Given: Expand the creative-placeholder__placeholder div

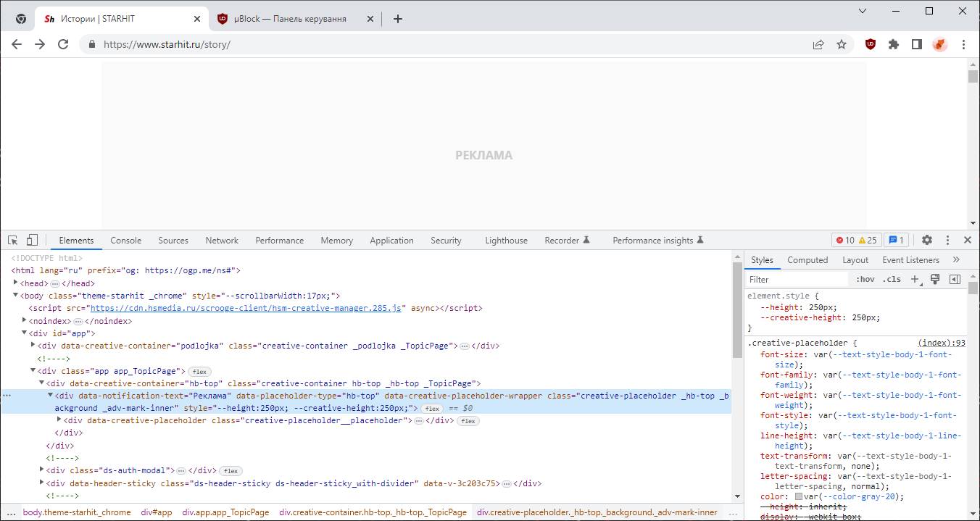Looking at the screenshot, I should click(x=59, y=420).
